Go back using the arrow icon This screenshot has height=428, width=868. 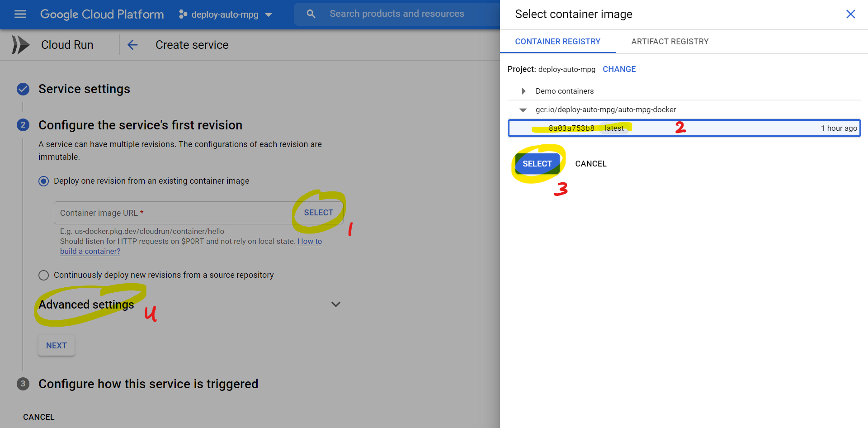[132, 45]
